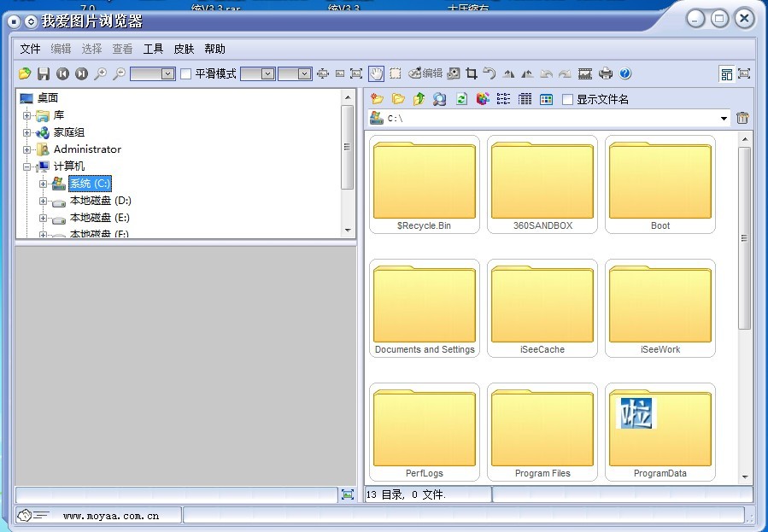
Task: Click the open file folder icon
Action: coord(25,74)
